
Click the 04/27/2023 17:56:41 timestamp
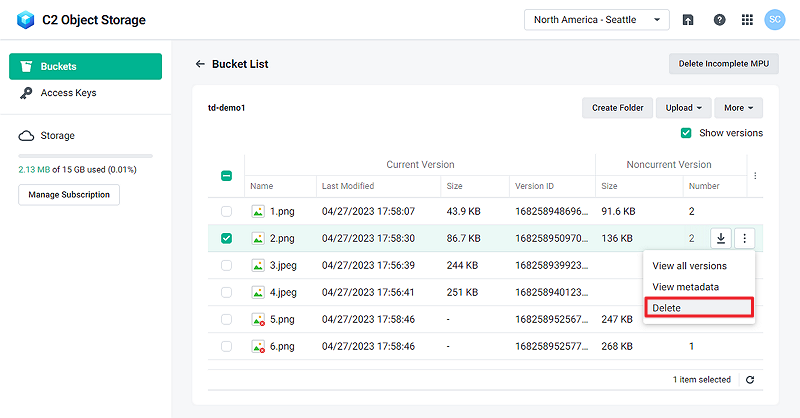[x=368, y=292]
